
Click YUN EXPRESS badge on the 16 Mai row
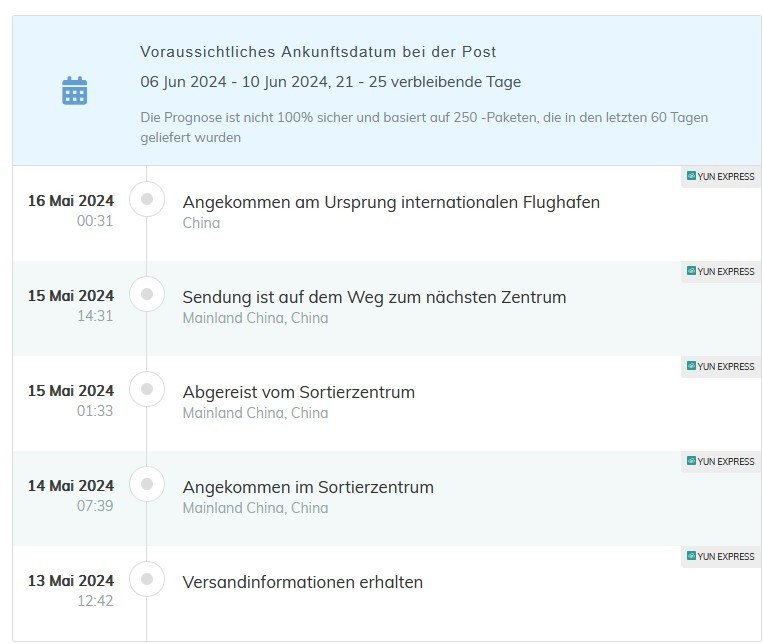pos(720,177)
